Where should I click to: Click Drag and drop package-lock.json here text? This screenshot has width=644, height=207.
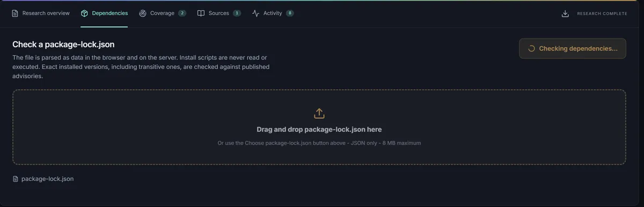(319, 130)
